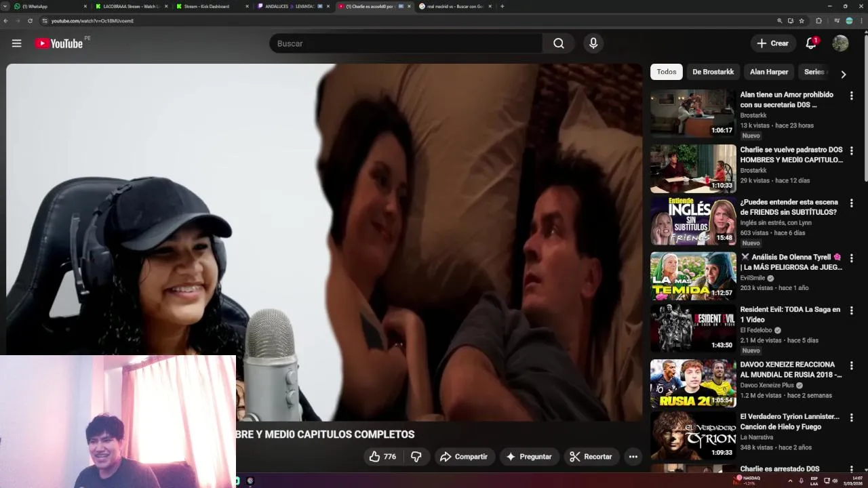Open the browser extensions puzzle icon

click(x=818, y=21)
